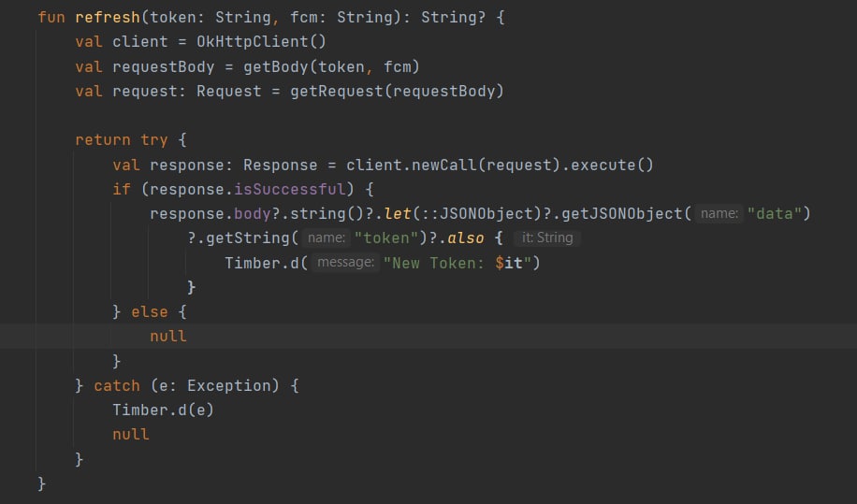
Task: Click the "New Token: $it" string
Action: tap(458, 263)
